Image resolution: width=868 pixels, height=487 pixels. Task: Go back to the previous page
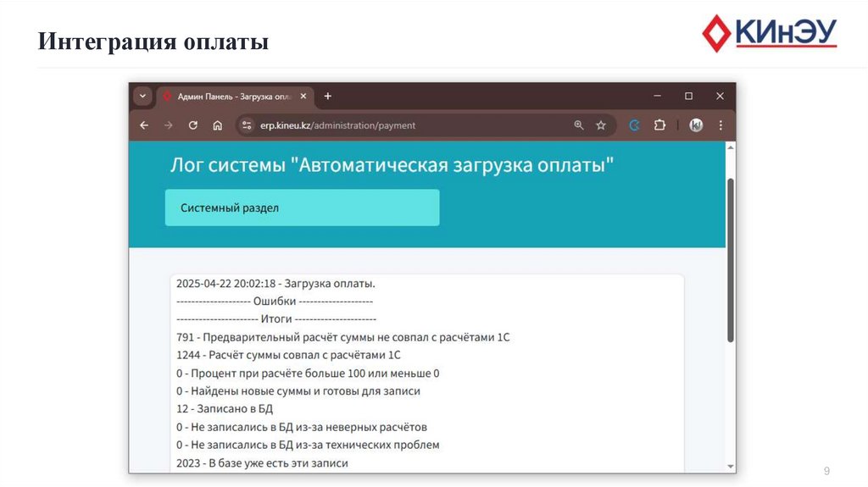(144, 125)
